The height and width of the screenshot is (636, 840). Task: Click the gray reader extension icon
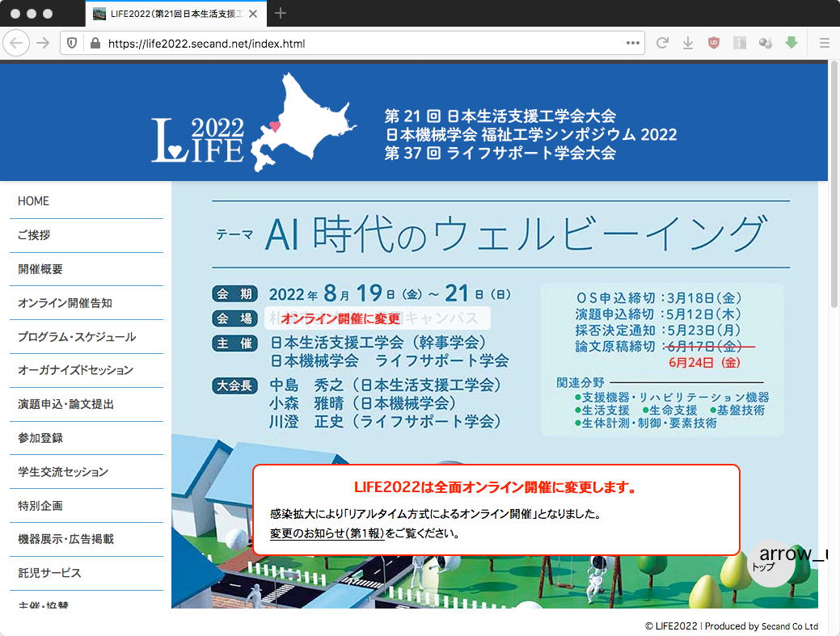[740, 43]
